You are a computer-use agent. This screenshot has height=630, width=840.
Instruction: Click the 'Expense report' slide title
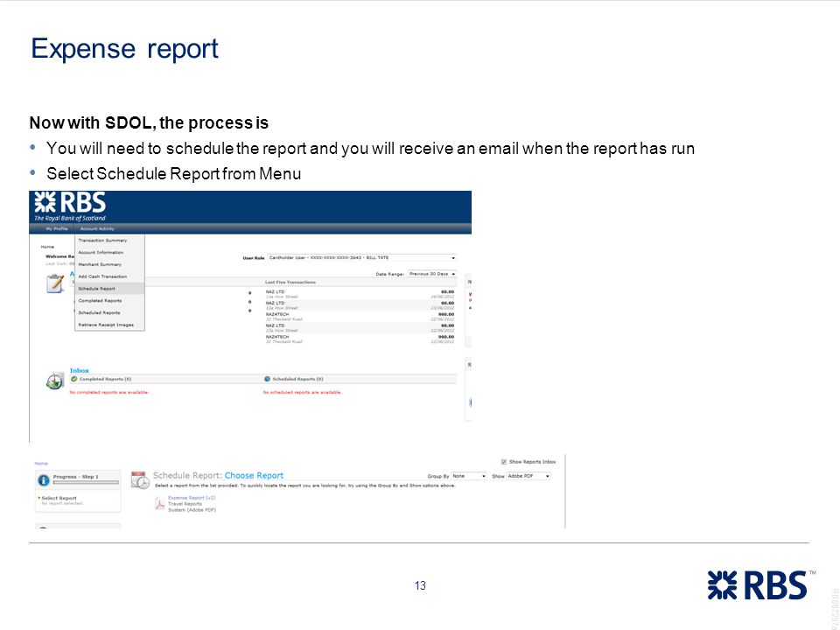coord(125,49)
